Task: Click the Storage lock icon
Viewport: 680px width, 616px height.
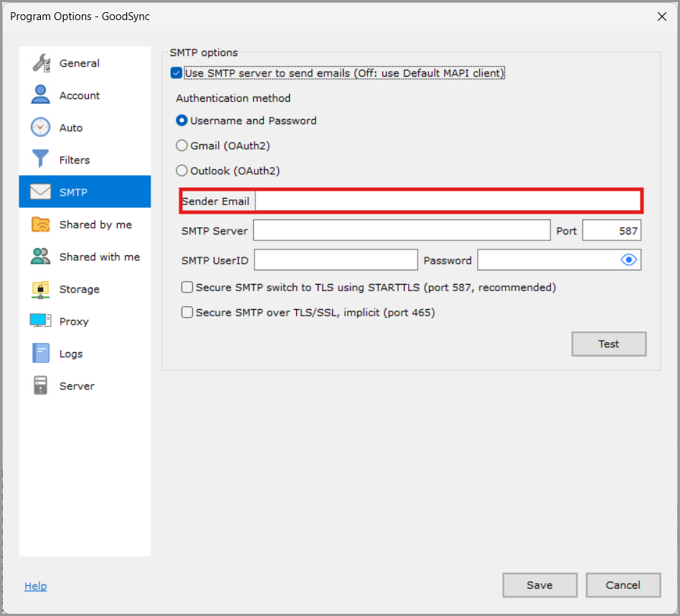Action: pyautogui.click(x=40, y=289)
